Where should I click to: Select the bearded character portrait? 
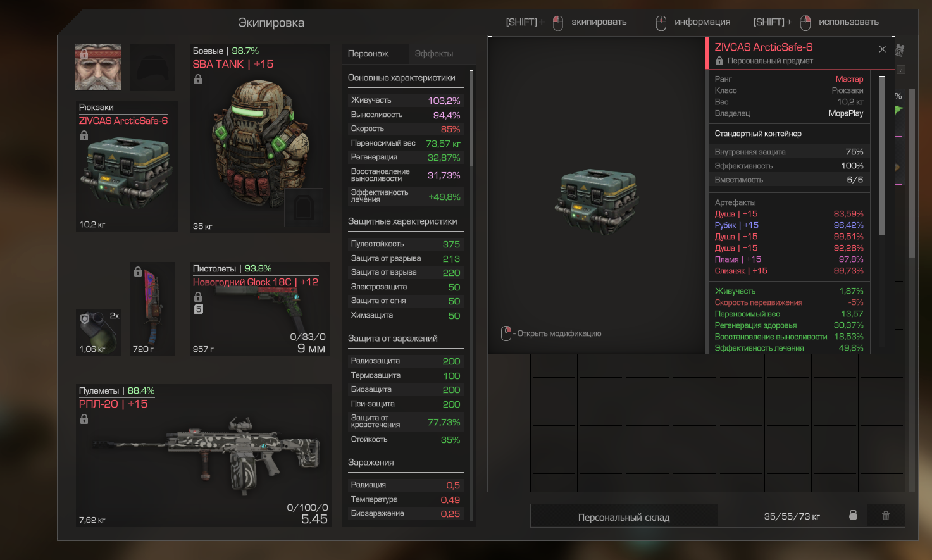[99, 67]
